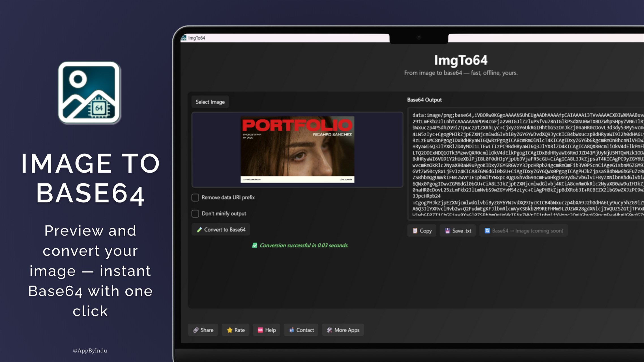Click inside the Base64 output text box
The height and width of the screenshot is (362, 644).
pos(526,164)
